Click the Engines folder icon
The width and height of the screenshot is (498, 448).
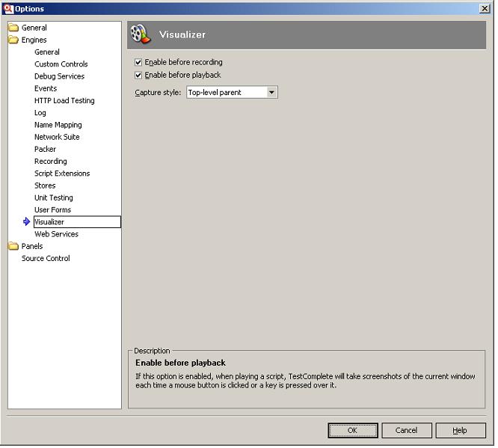pos(13,40)
